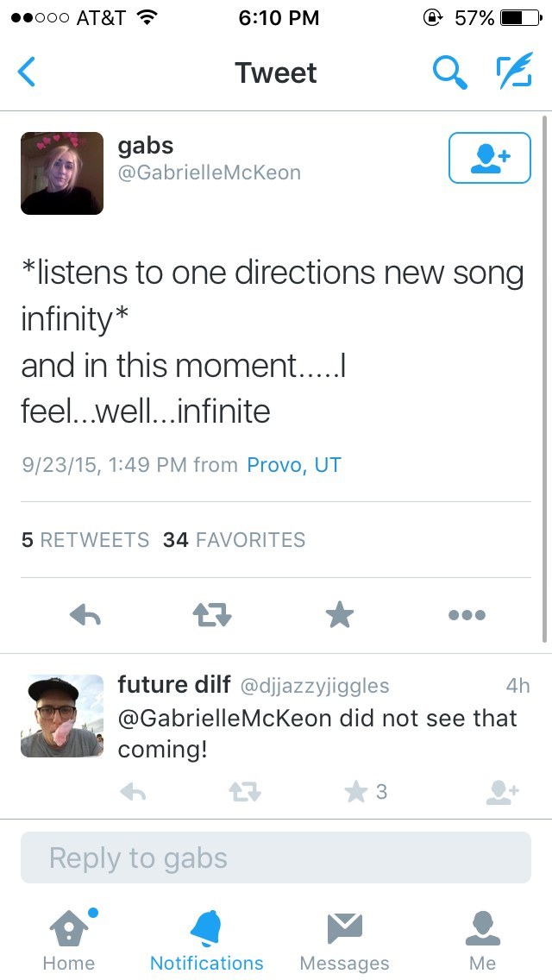Reply to future dilf's comment

tap(133, 793)
